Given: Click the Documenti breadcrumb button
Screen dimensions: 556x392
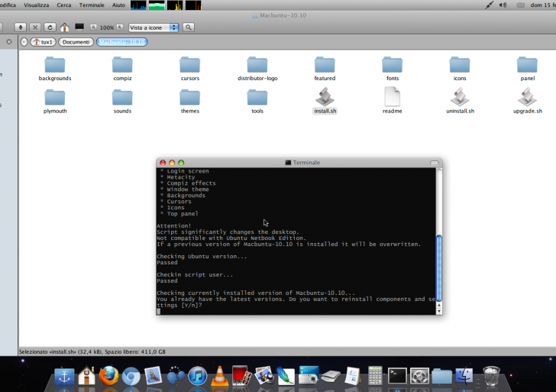Looking at the screenshot, I should 76,41.
